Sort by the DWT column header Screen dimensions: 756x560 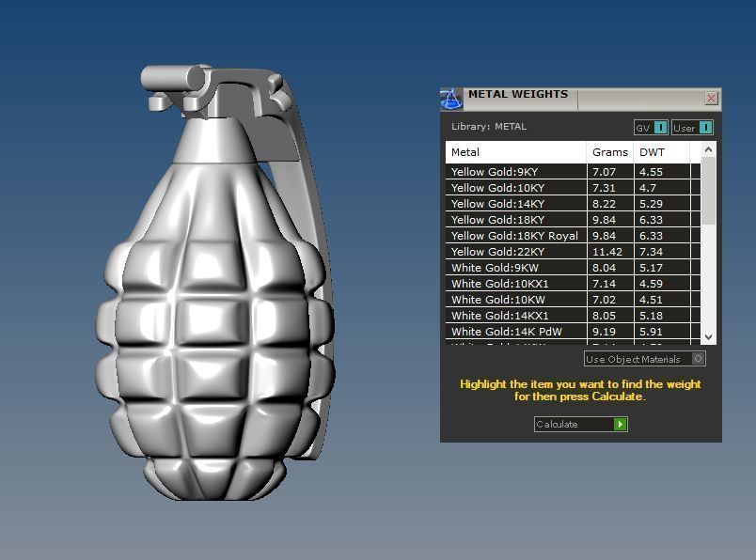[662, 152]
